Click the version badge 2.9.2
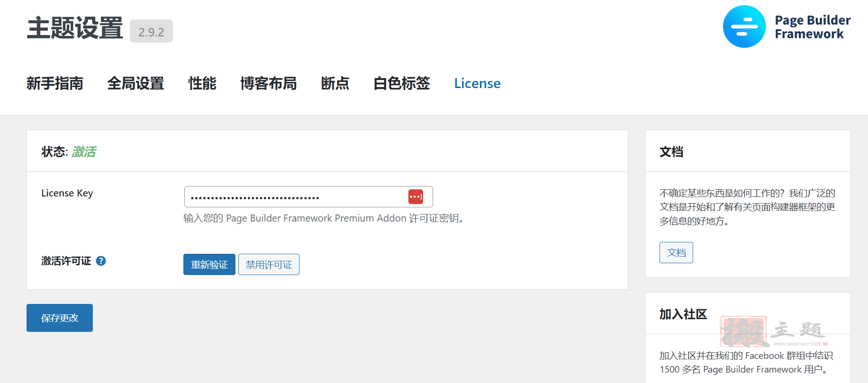The height and width of the screenshot is (383, 868). pyautogui.click(x=151, y=31)
